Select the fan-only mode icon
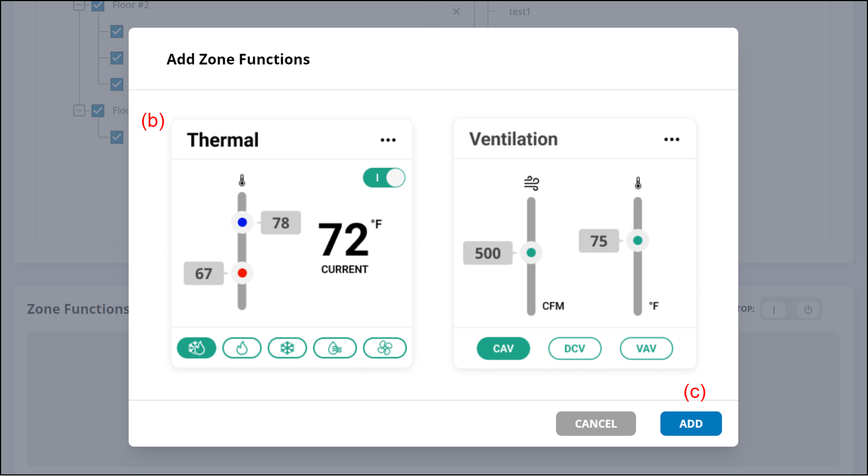The image size is (868, 476). click(x=385, y=348)
